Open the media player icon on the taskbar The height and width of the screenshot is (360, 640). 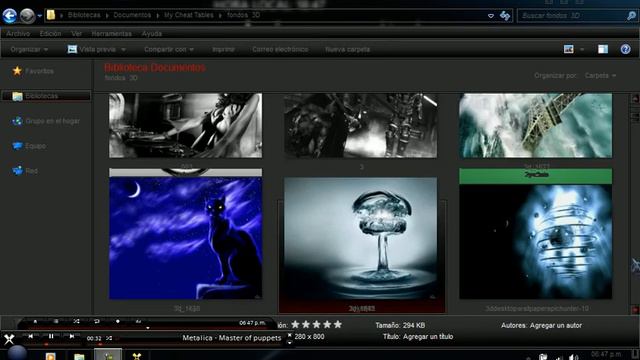[x=51, y=356]
